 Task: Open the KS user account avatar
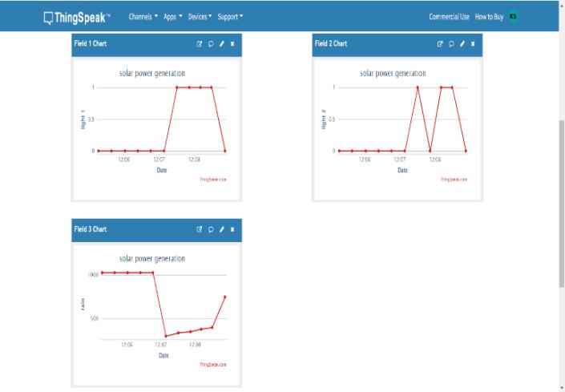coord(513,17)
